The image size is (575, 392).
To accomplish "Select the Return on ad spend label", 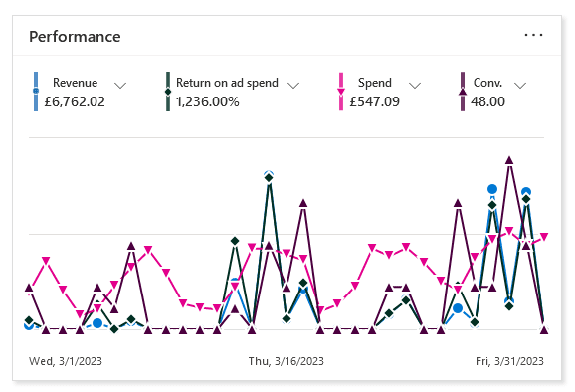I will 227,83.
